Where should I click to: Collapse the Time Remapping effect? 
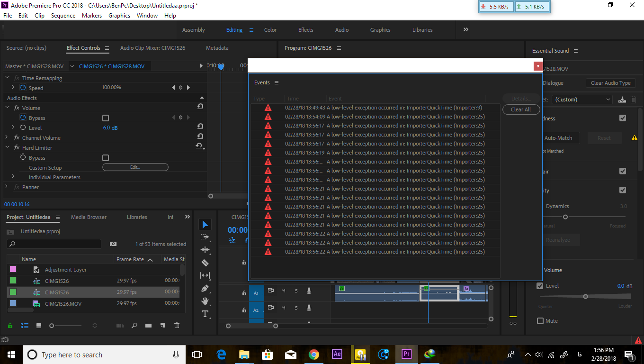tap(7, 78)
